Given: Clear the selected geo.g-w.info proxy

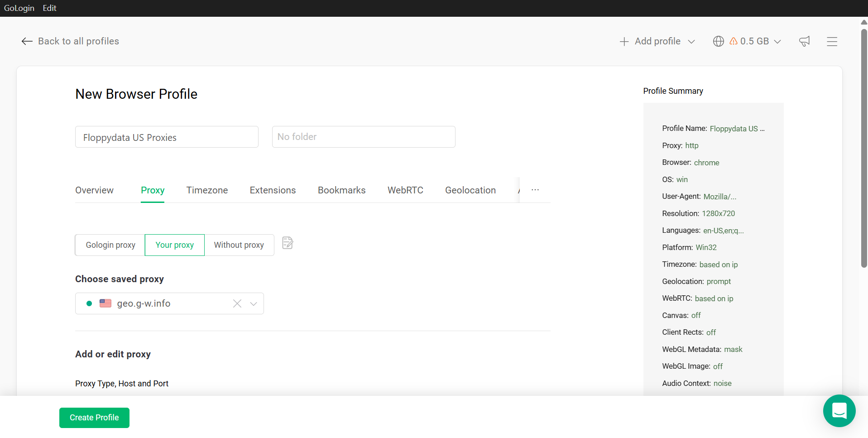Looking at the screenshot, I should point(237,303).
